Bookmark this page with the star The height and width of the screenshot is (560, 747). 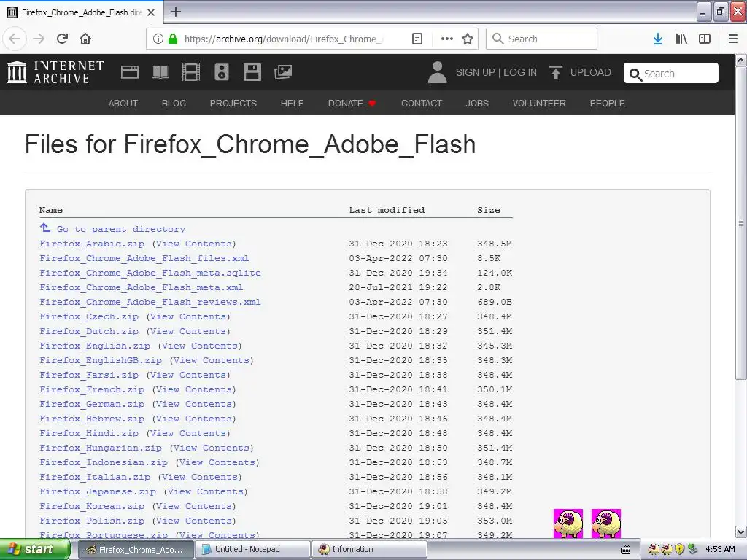(468, 39)
